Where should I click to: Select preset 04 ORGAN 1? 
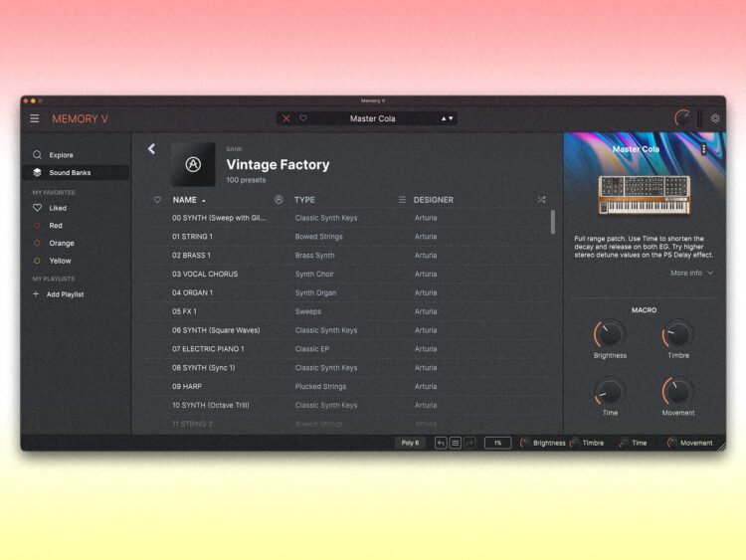[347, 292]
